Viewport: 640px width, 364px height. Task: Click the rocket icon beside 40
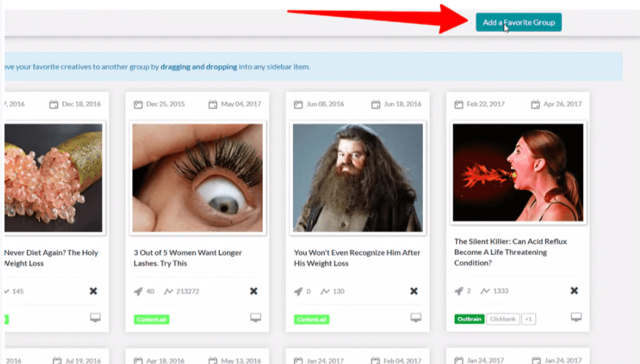click(138, 291)
